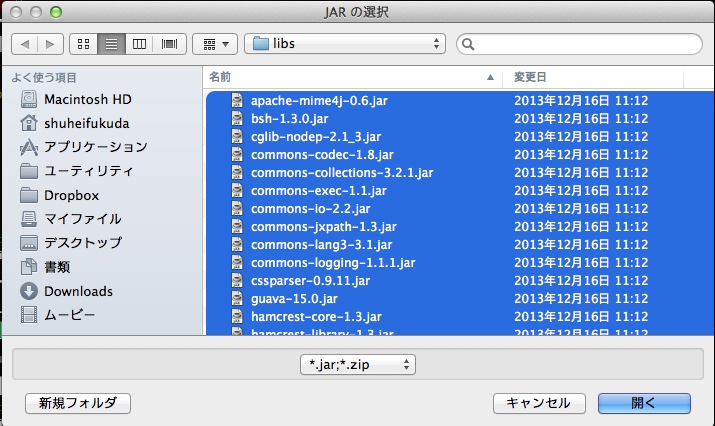Open the *.jar;*.zip file type filter

click(358, 364)
